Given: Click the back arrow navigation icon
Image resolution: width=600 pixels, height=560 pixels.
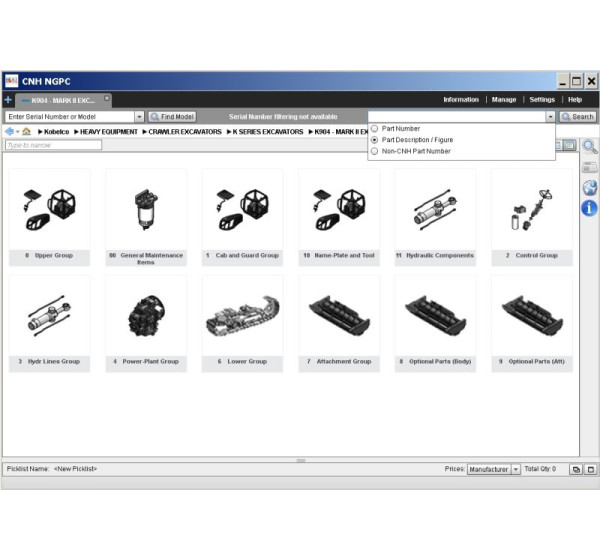Looking at the screenshot, I should coord(10,132).
